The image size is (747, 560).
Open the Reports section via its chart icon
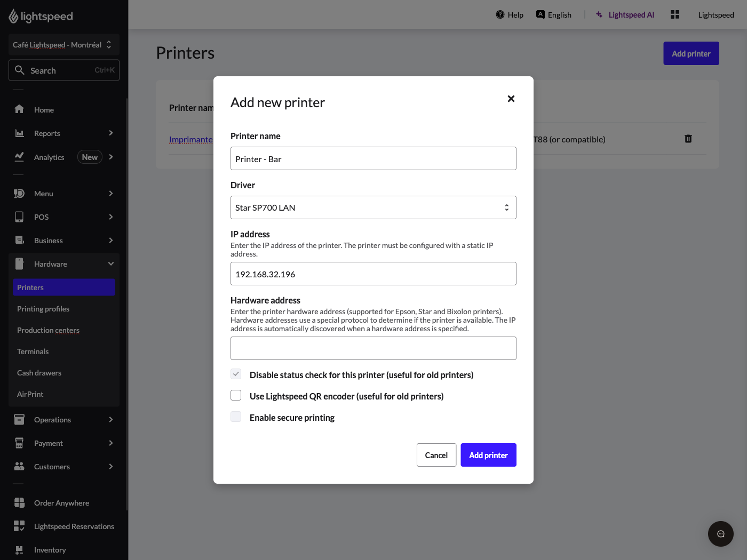point(19,133)
